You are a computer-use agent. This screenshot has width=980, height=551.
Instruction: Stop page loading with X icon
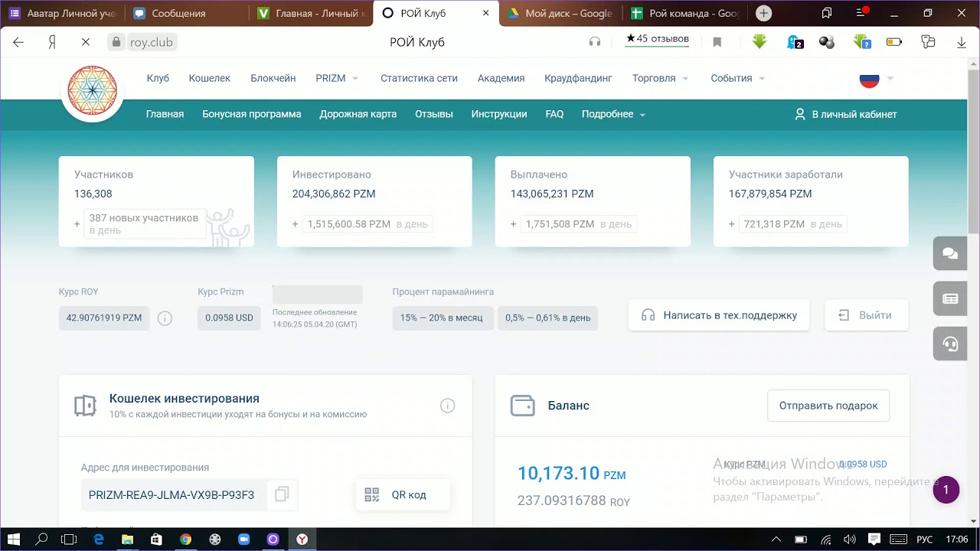tap(85, 43)
